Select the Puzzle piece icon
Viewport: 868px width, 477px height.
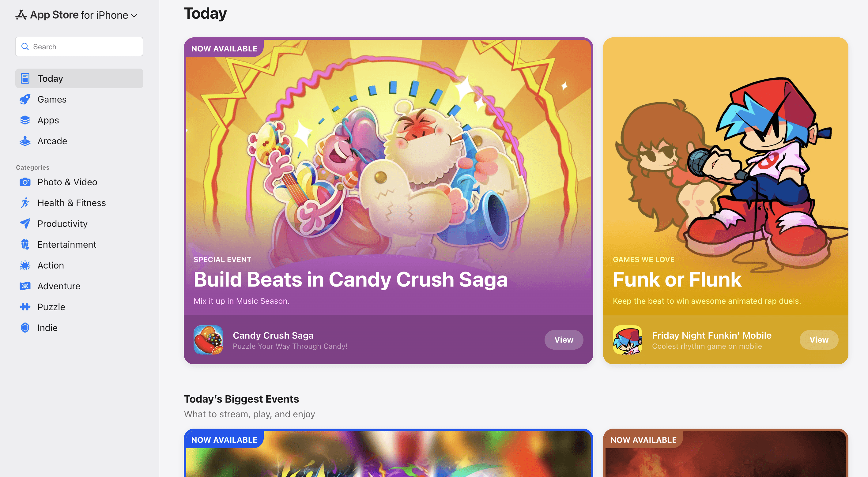click(x=25, y=306)
